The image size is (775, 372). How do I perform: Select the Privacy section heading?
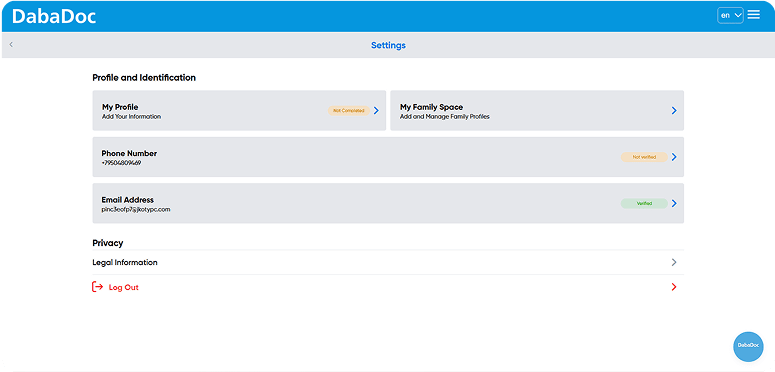point(108,243)
